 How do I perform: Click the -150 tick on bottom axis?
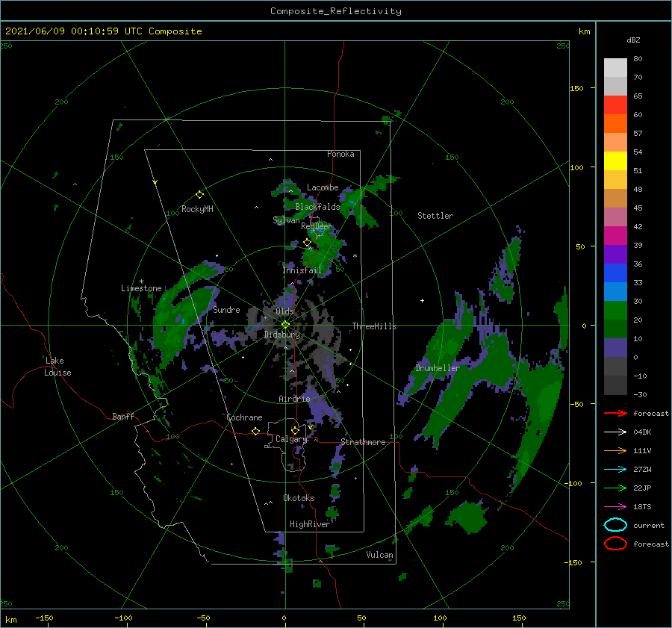(44, 618)
